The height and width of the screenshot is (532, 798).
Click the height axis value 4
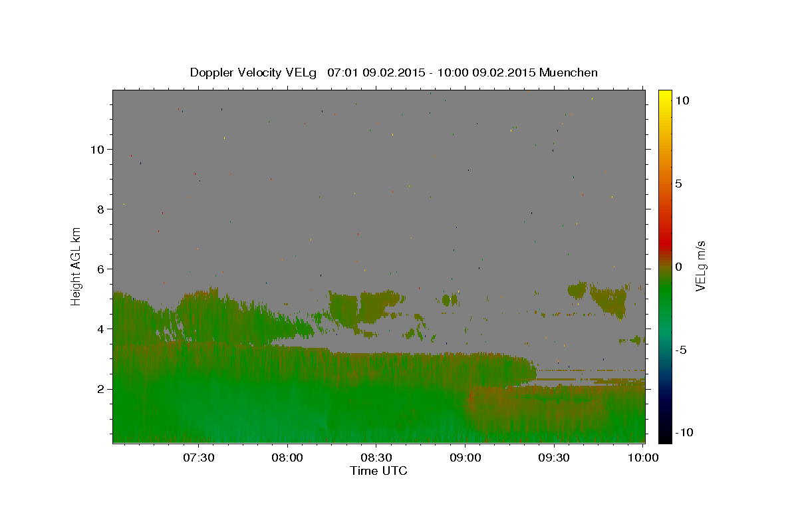[101, 329]
